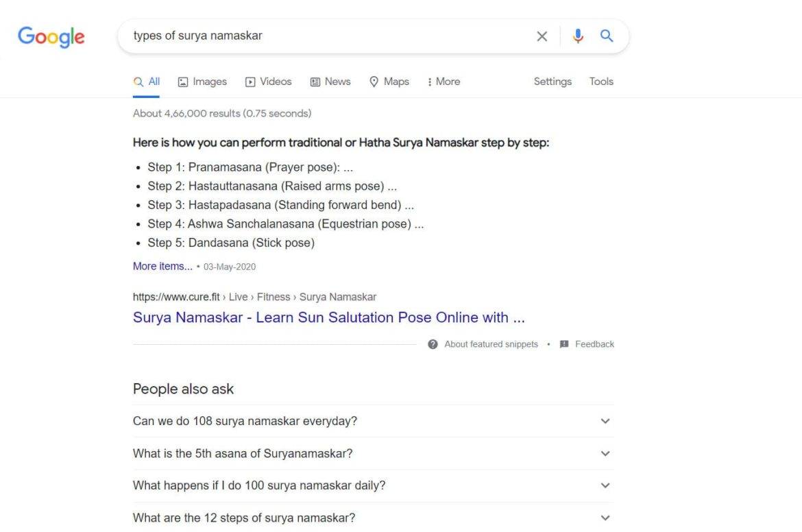This screenshot has width=802, height=532.
Task: Click the Google logo
Action: [51, 36]
